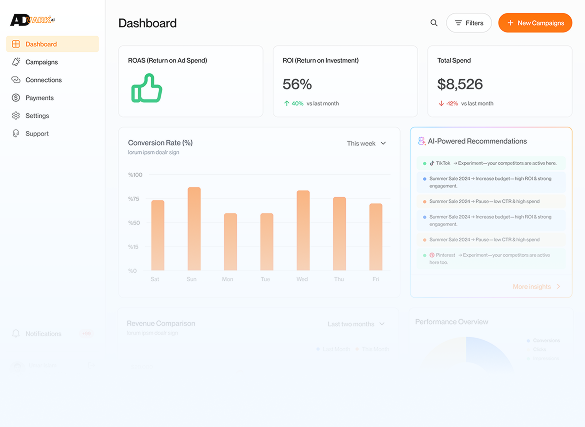The width and height of the screenshot is (585, 427).
Task: Open Connections page
Action: (53, 80)
